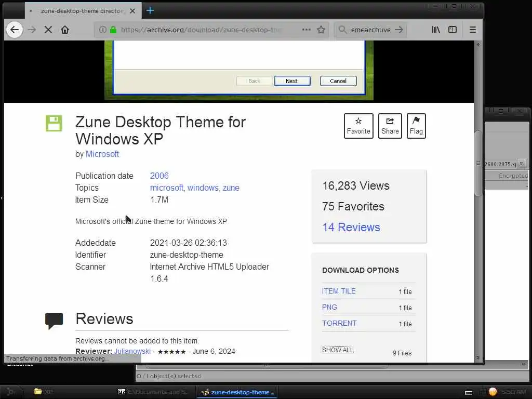Download the TORRENT option
The width and height of the screenshot is (532, 399).
[339, 323]
